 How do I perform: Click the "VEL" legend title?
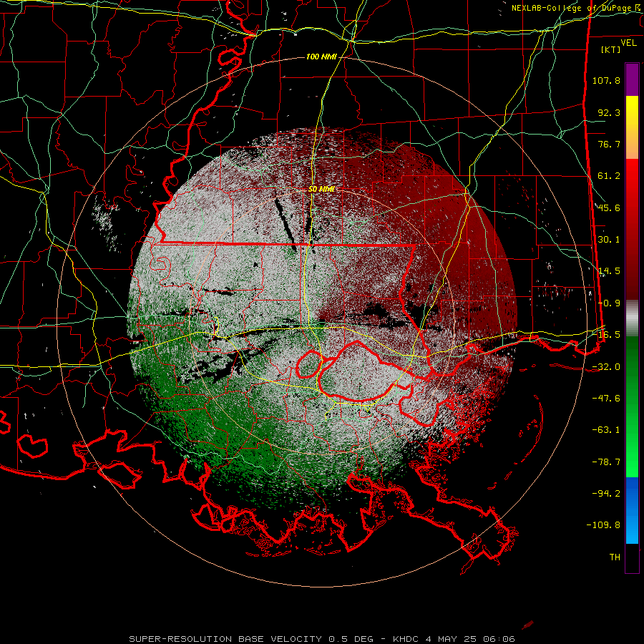click(x=628, y=43)
